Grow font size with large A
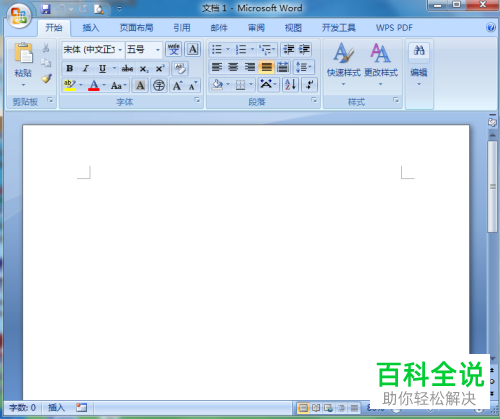 coord(177,86)
